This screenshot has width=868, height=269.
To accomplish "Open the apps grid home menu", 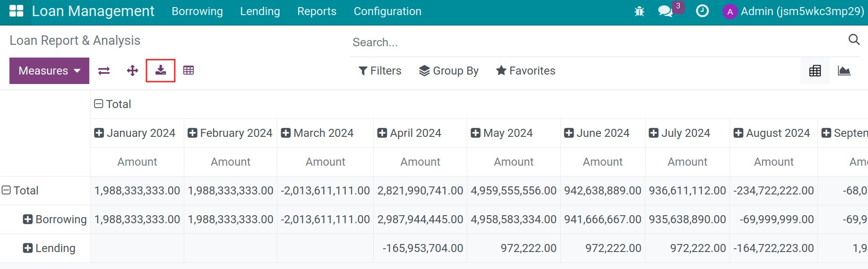I will [x=16, y=11].
